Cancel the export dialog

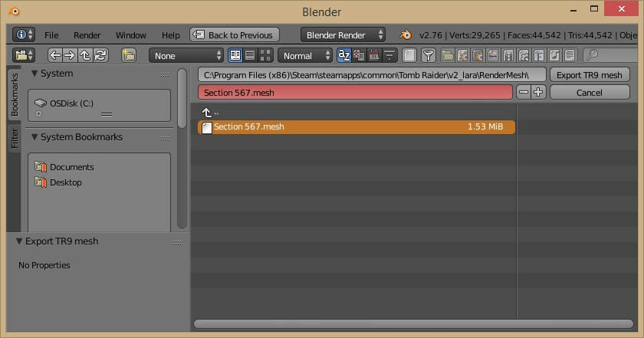590,93
